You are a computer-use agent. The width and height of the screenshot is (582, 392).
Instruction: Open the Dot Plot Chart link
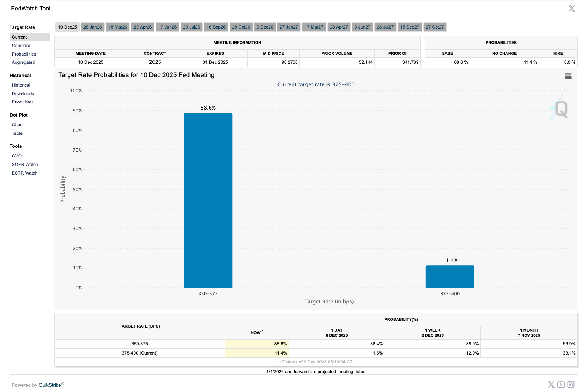coord(17,125)
